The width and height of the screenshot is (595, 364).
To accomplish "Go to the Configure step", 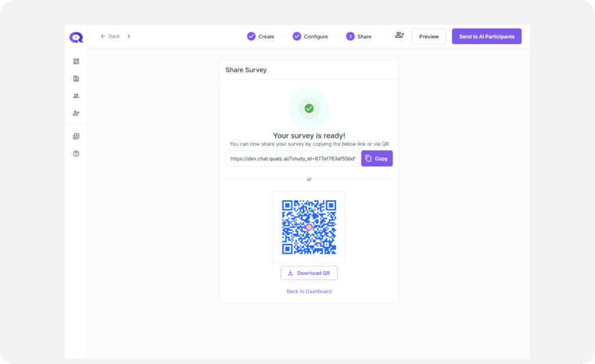I will click(310, 37).
